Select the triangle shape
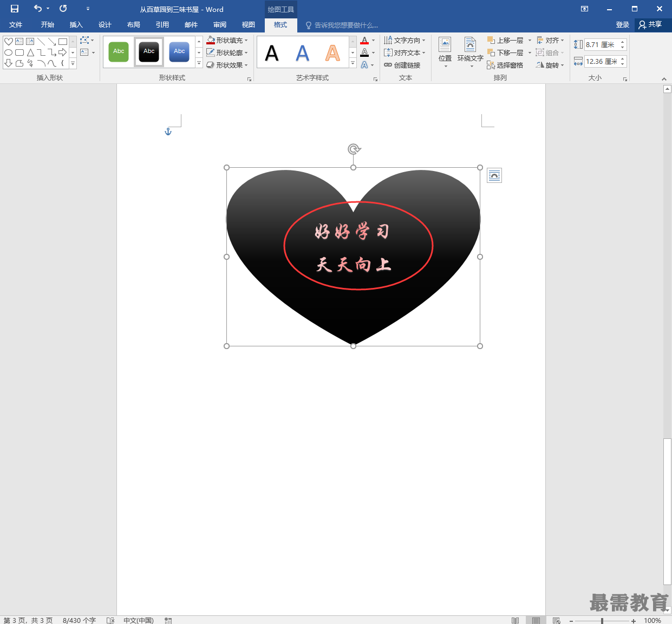This screenshot has height=624, width=672. pyautogui.click(x=30, y=52)
